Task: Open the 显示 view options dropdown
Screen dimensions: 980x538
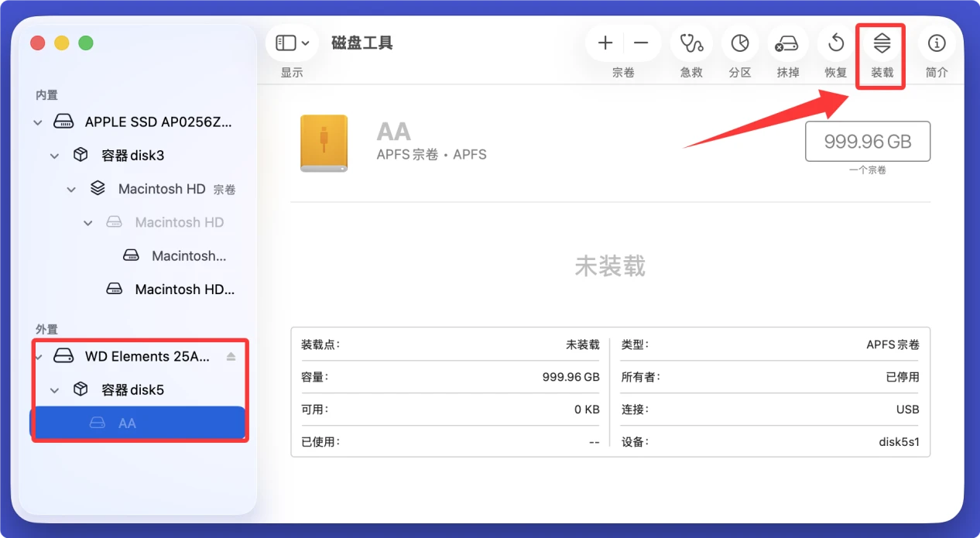Action: pos(292,43)
